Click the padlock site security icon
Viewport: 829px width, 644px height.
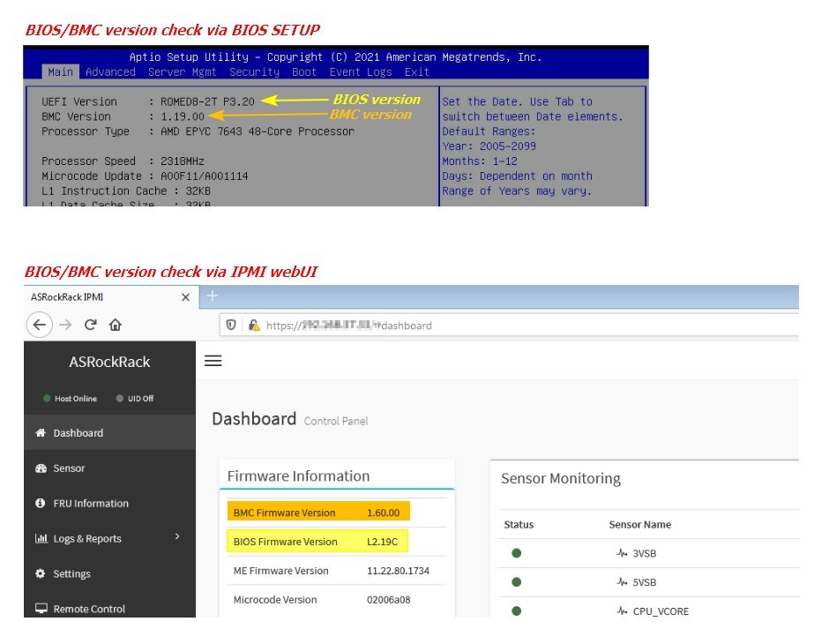tap(253, 325)
